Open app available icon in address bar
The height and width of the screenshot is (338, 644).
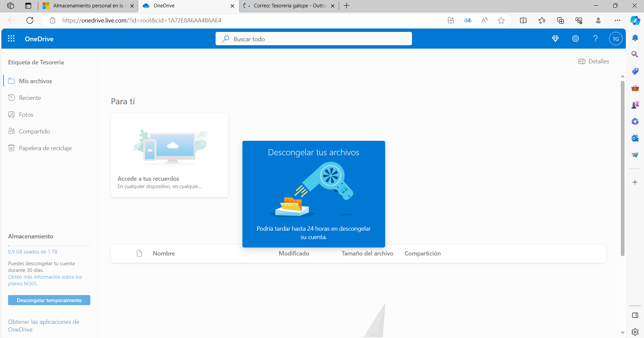(451, 20)
